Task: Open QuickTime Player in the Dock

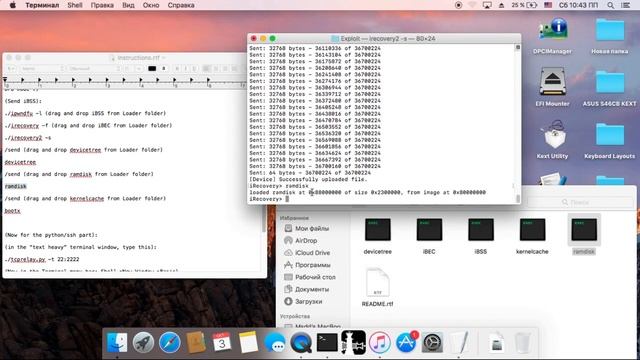Action: point(301,342)
